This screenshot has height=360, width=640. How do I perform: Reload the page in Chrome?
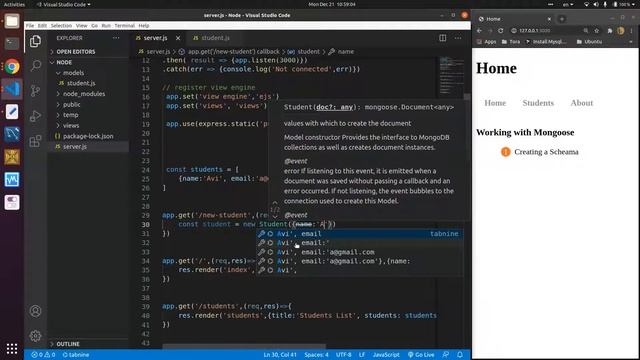500,31
